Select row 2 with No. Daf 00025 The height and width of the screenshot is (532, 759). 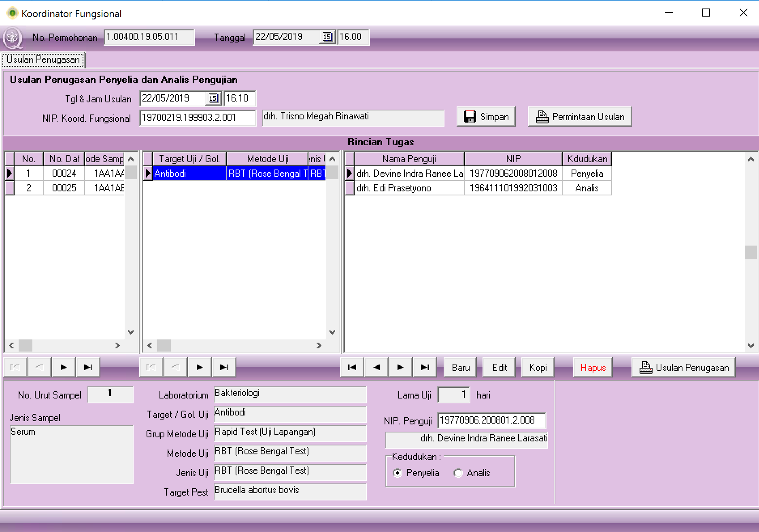64,188
